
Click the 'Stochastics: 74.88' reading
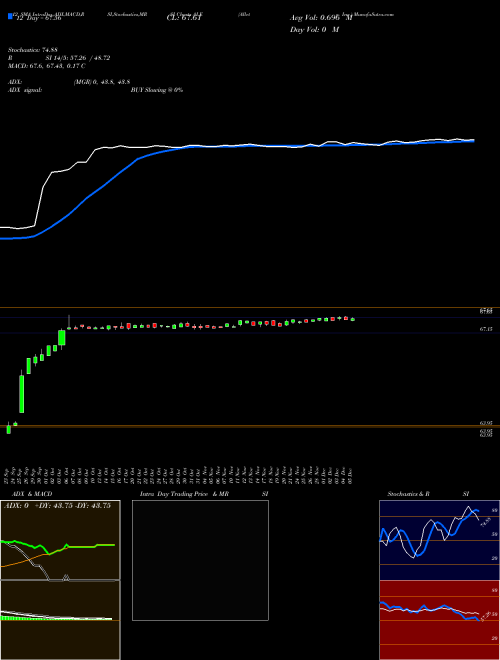point(32,50)
